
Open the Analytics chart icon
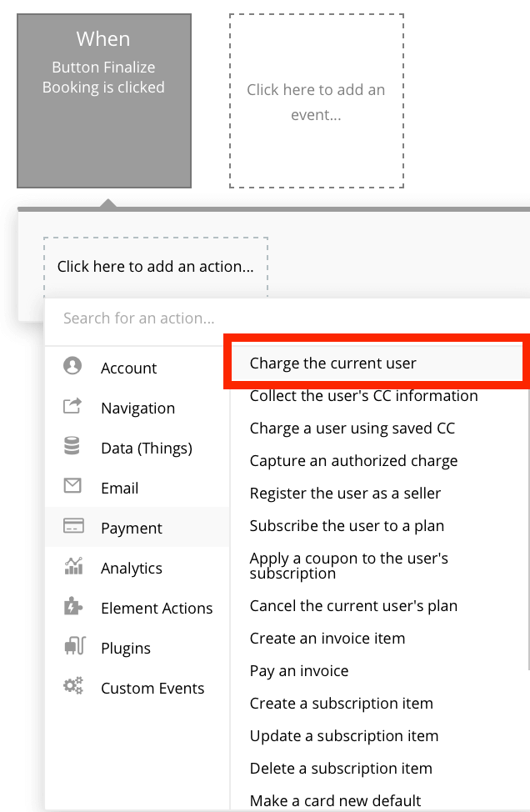[72, 567]
